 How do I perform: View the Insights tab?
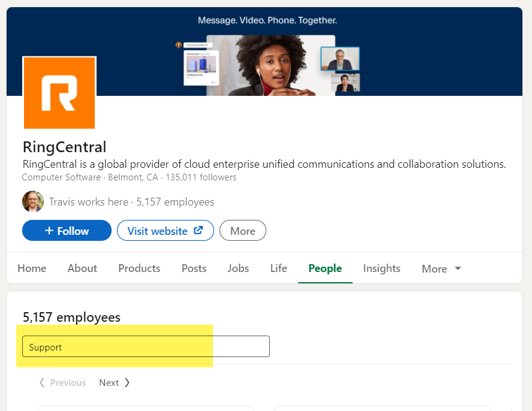pos(381,268)
